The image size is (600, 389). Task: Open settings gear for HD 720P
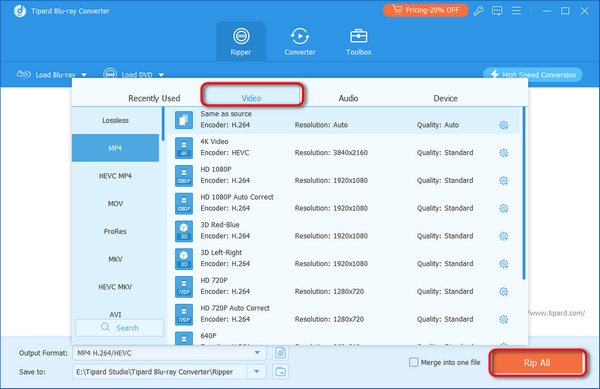click(504, 292)
